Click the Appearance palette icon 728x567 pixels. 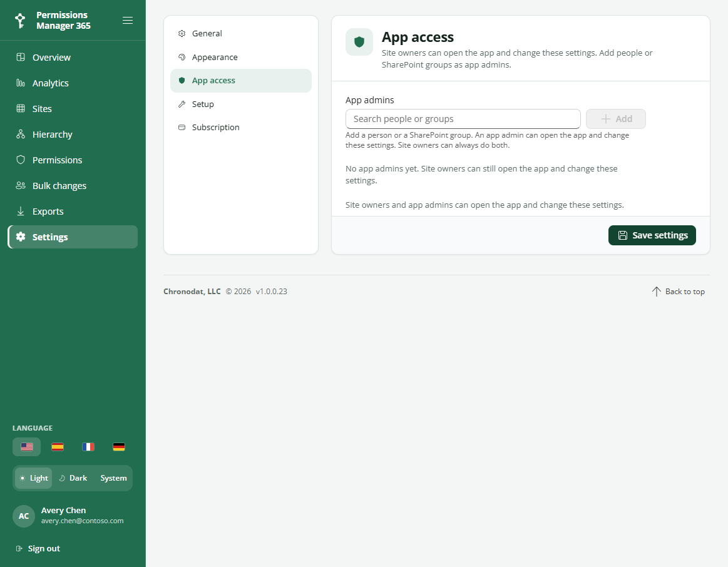[x=182, y=57]
